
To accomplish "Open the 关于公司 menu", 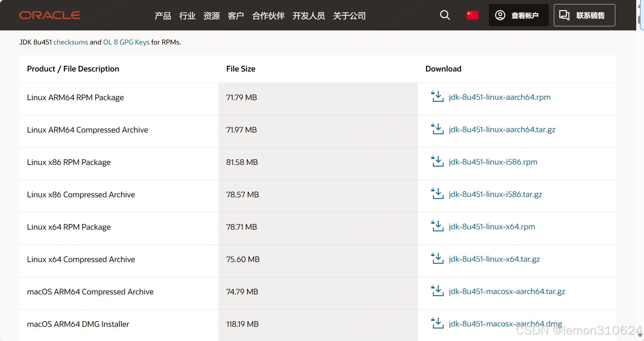I will point(349,16).
